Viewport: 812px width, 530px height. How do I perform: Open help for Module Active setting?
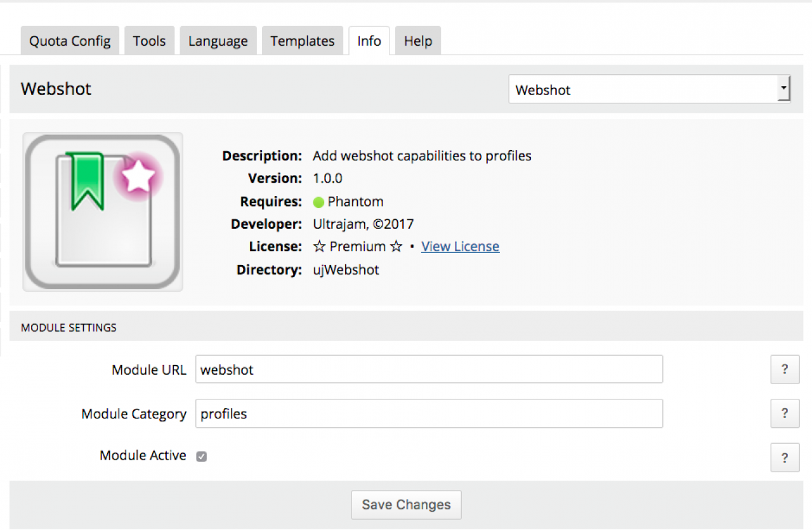[x=785, y=458]
